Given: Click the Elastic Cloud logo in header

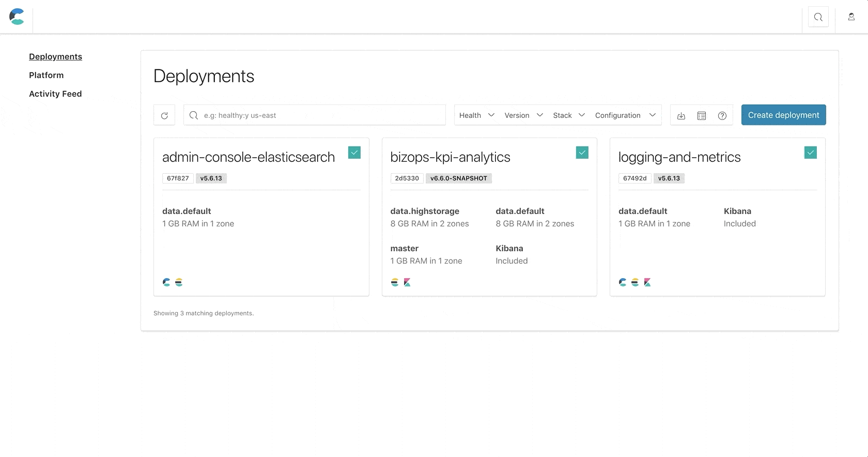Looking at the screenshot, I should [17, 17].
